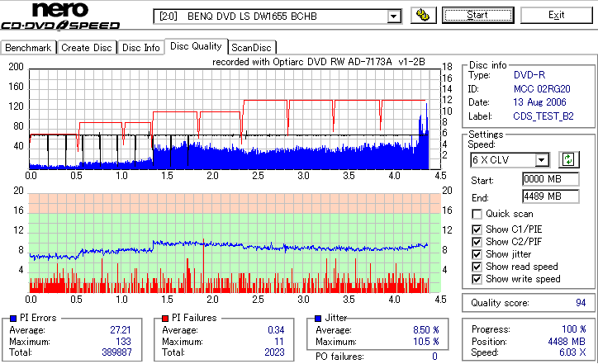Click PI Failures total 2023
Image resolution: width=598 pixels, height=364 pixels.
point(274,352)
